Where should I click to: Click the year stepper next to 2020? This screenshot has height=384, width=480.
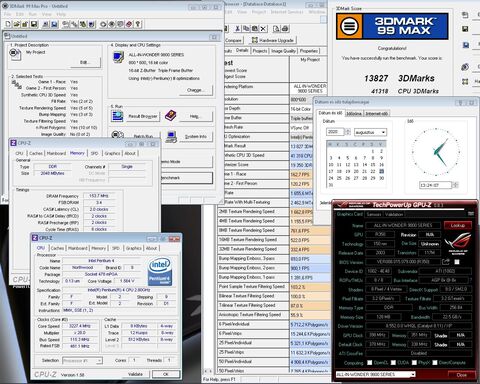click(348, 132)
